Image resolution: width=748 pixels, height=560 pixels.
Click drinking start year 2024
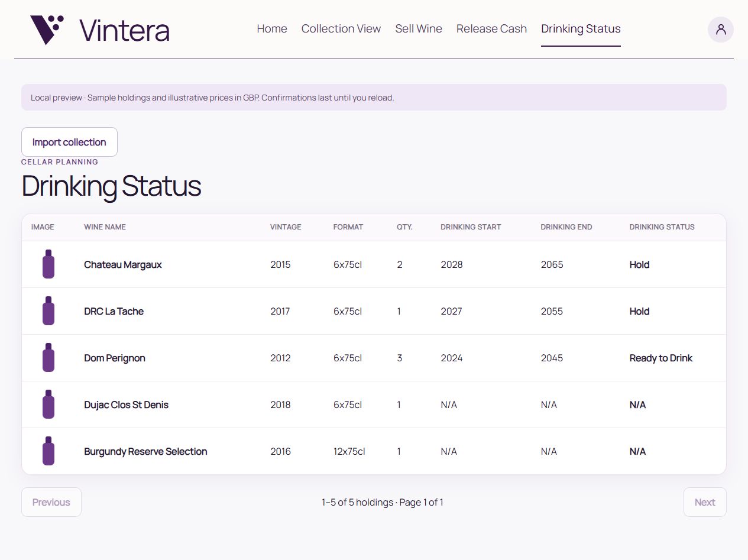click(452, 358)
